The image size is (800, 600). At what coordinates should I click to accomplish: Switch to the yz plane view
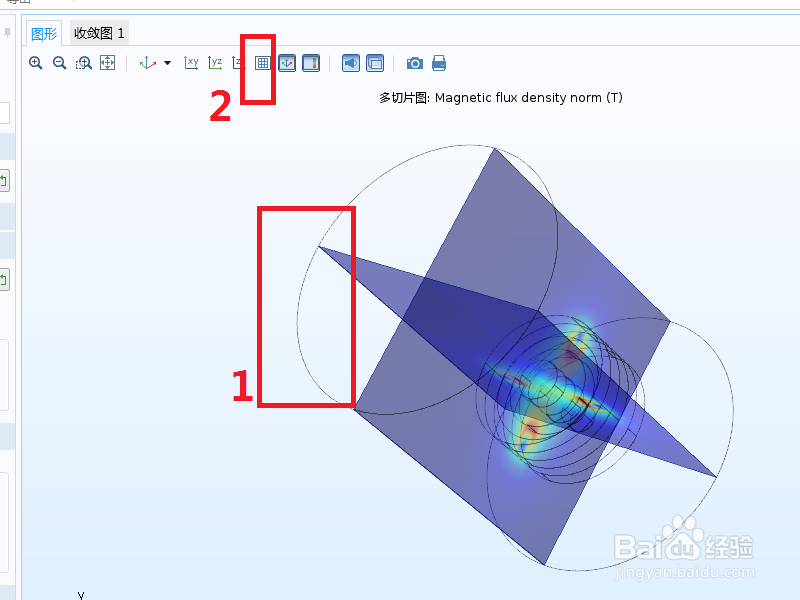coord(215,63)
